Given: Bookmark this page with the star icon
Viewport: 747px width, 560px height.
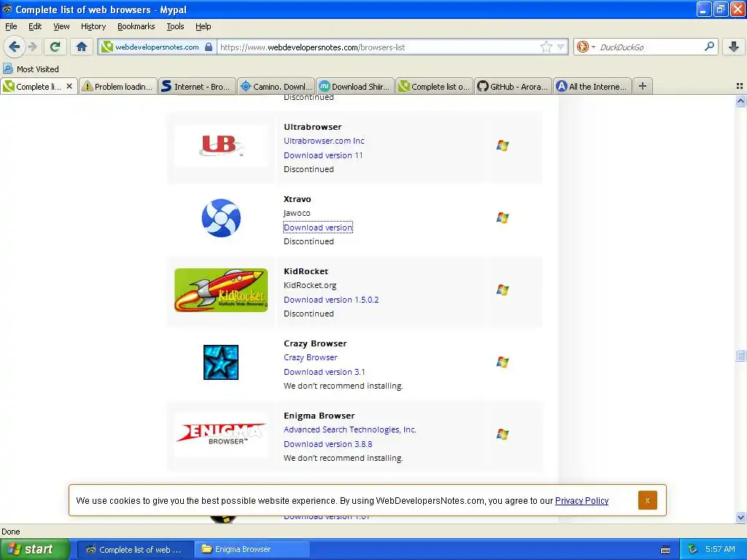Looking at the screenshot, I should (546, 47).
